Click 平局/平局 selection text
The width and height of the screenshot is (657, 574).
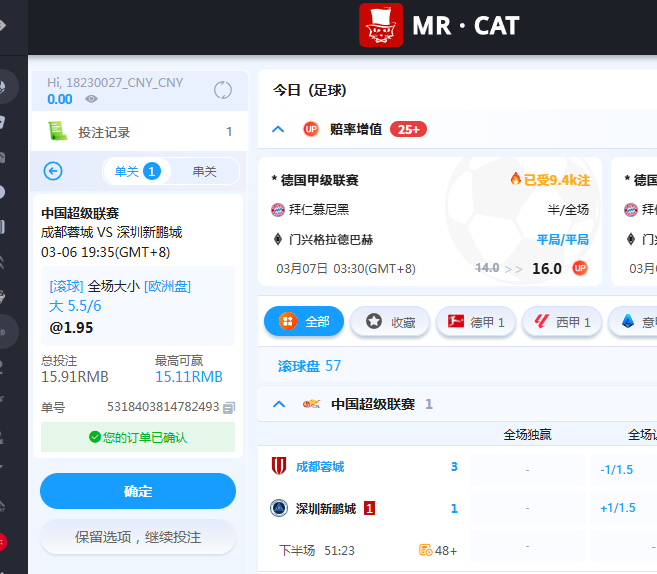click(563, 240)
